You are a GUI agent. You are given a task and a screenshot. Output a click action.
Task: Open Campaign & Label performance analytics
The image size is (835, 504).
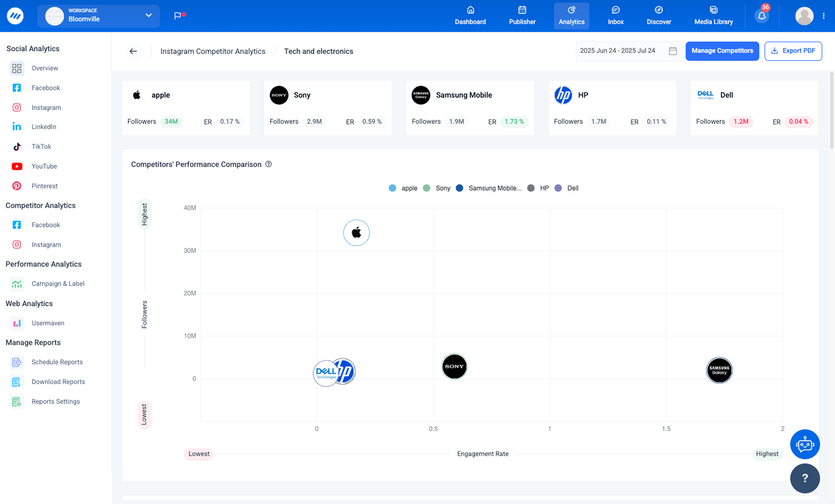tap(58, 283)
